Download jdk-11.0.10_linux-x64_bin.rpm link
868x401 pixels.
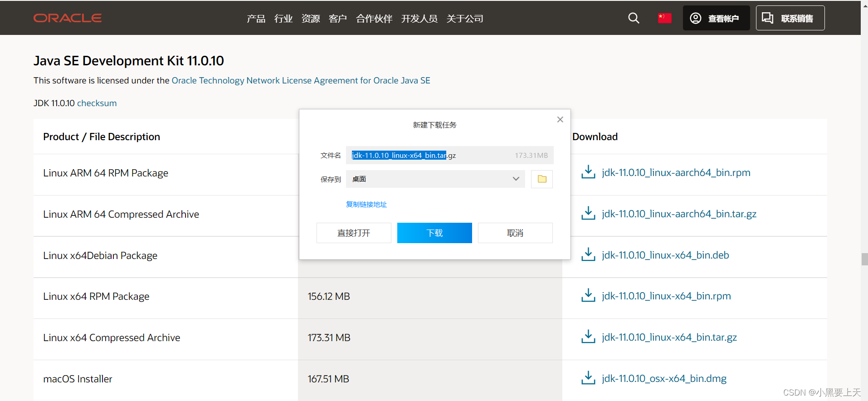coord(666,296)
